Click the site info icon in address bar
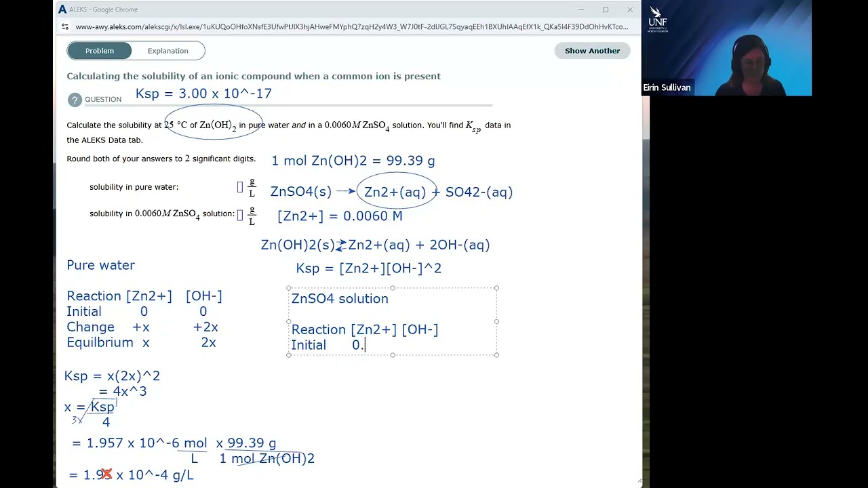868x488 pixels. [65, 27]
